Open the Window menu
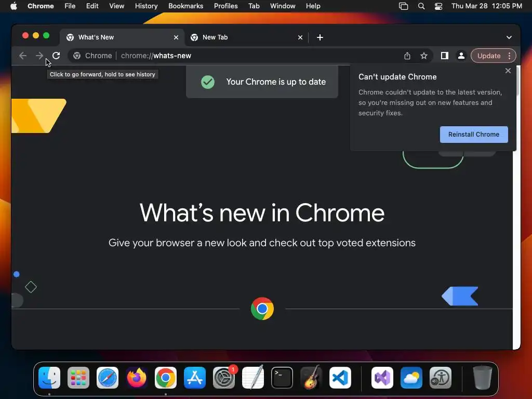 [283, 6]
